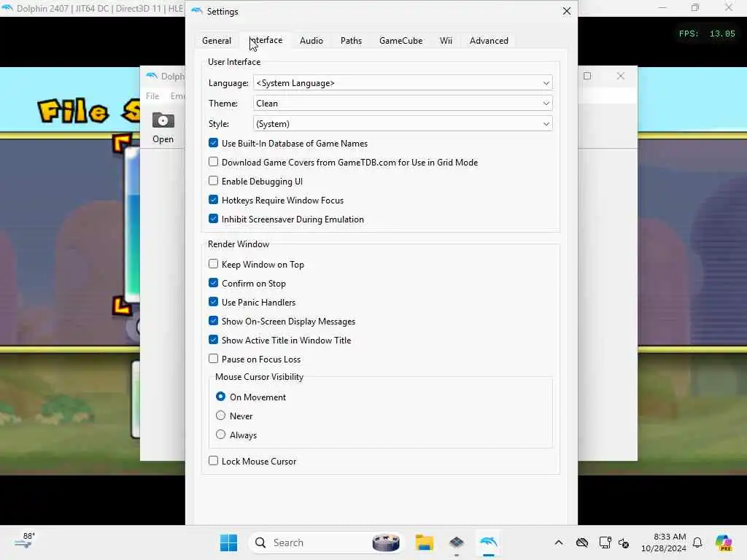Click Dolphin logo in Settings title bar

pos(197,11)
